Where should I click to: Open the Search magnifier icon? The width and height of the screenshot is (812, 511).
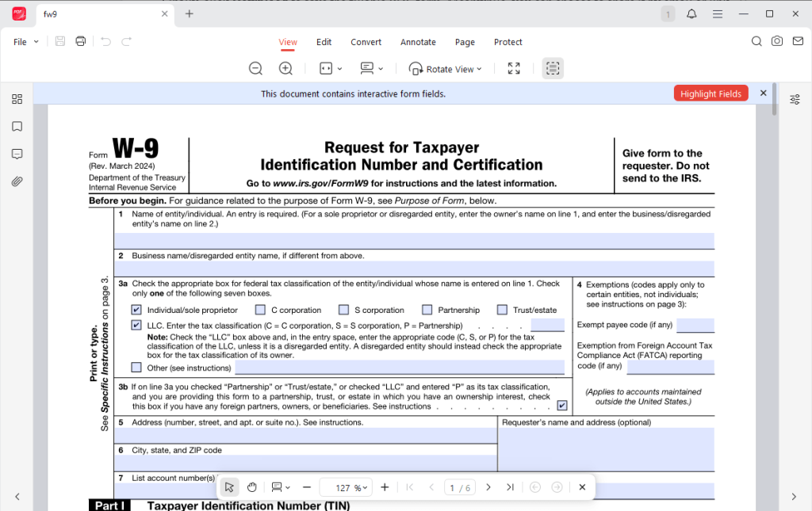point(756,41)
